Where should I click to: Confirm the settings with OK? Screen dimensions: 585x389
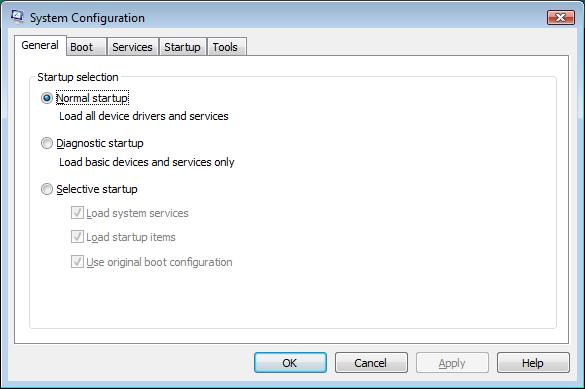point(290,363)
